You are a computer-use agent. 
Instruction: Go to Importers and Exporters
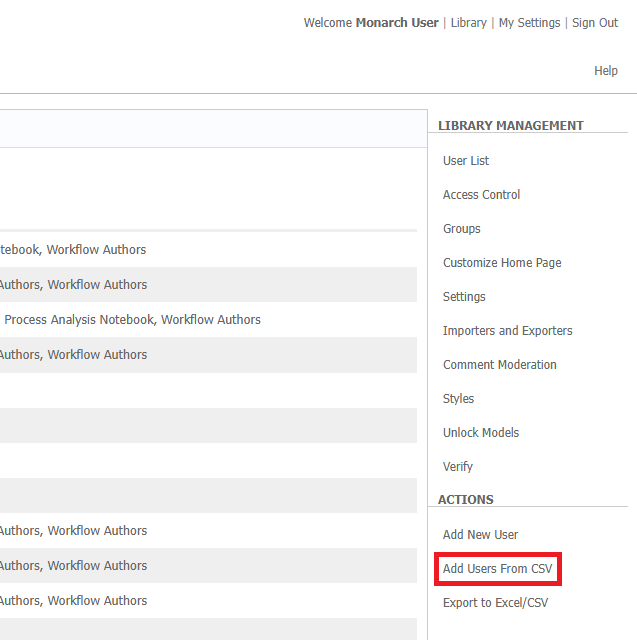(507, 331)
